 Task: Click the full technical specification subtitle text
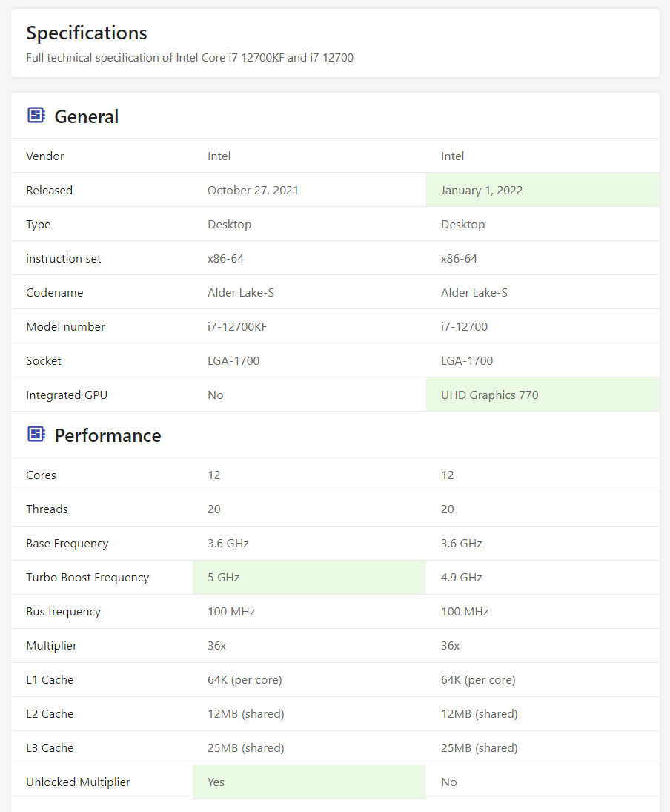click(190, 57)
